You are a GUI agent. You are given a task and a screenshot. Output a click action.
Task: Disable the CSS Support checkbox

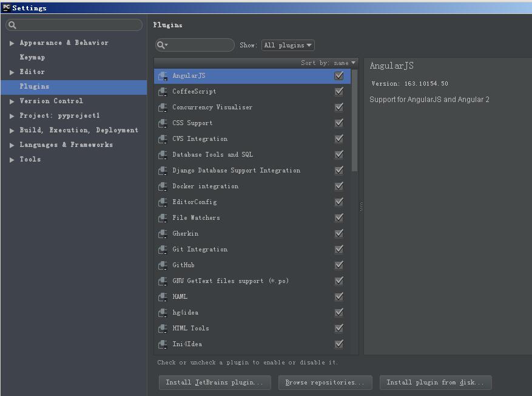click(339, 123)
